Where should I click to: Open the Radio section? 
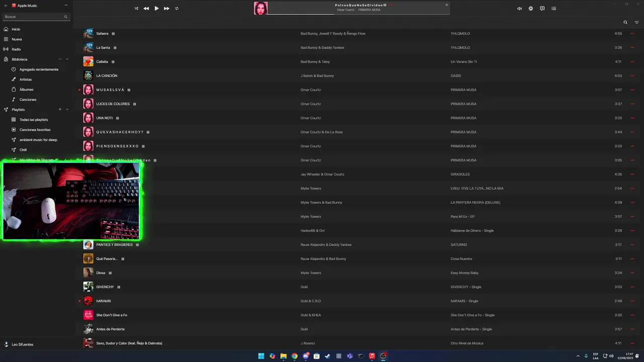coord(16,49)
